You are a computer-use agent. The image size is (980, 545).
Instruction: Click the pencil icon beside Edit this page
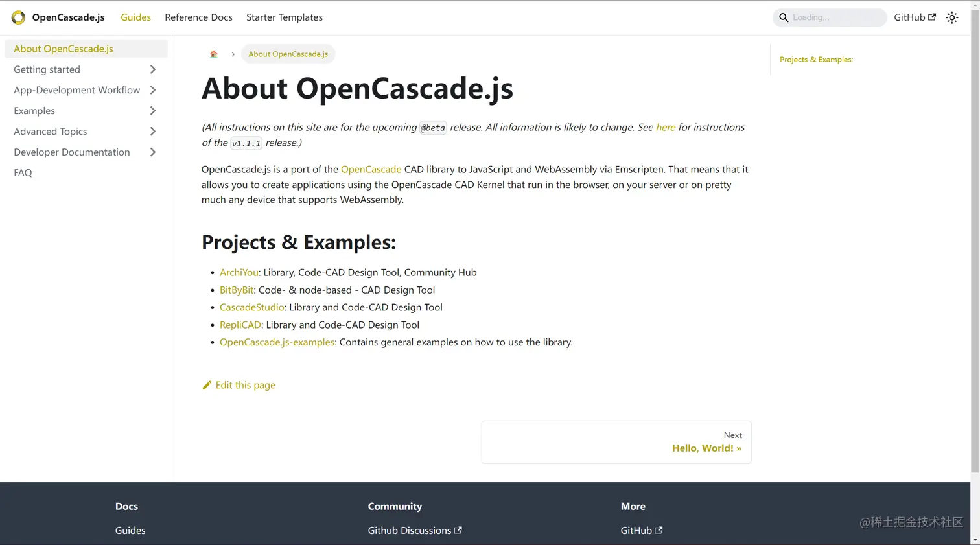[x=207, y=385]
